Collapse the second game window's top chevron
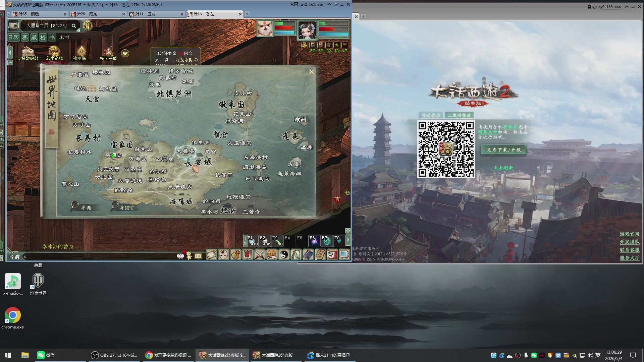The height and width of the screenshot is (362, 644). [x=627, y=7]
